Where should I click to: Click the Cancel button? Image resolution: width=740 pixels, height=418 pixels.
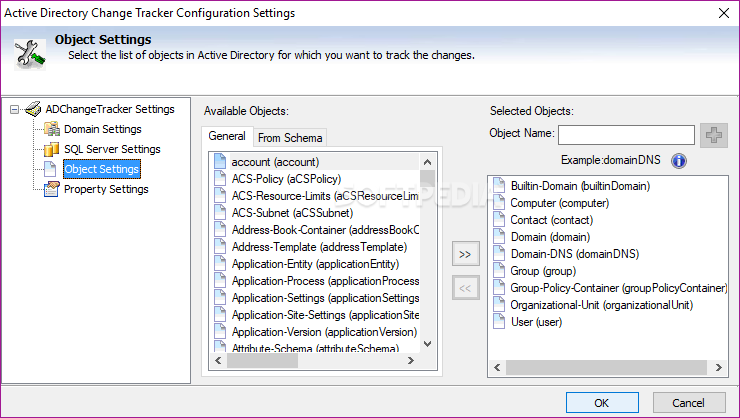pyautogui.click(x=689, y=403)
